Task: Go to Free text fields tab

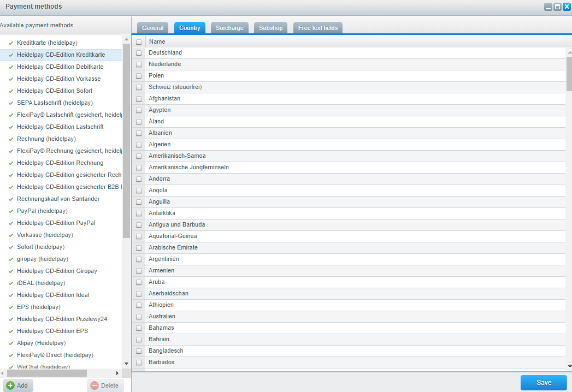Action: click(318, 28)
